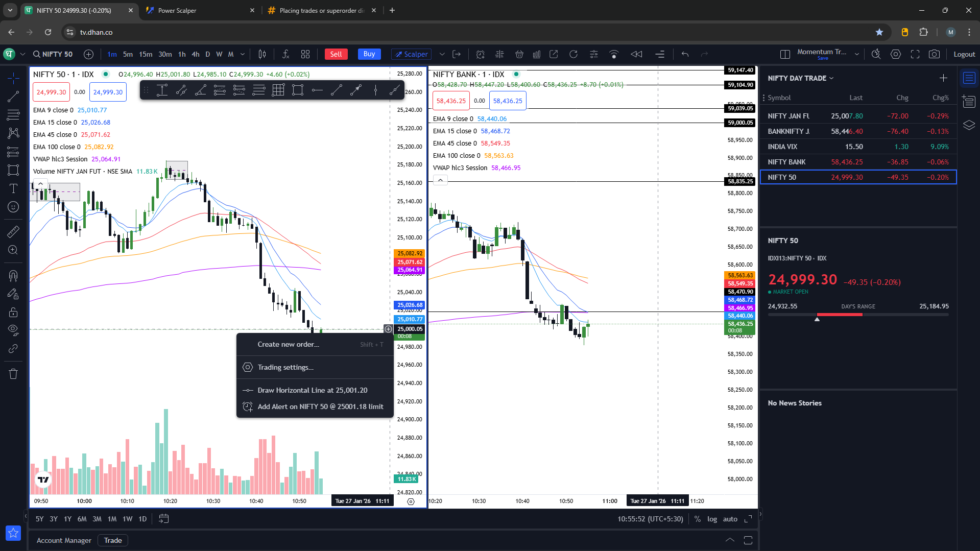Take a chart snapshot with camera icon
This screenshot has height=551, width=980.
934,54
